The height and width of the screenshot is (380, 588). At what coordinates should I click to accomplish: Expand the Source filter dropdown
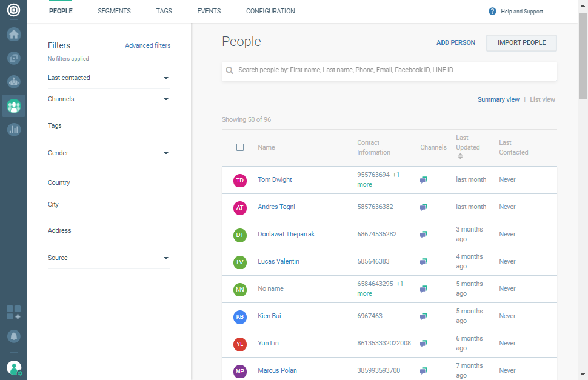point(165,258)
